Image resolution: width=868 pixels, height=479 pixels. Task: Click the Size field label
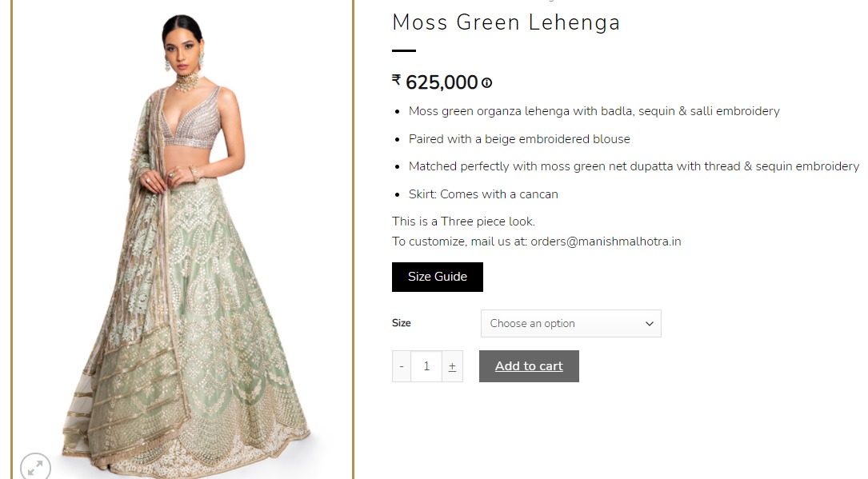click(402, 323)
